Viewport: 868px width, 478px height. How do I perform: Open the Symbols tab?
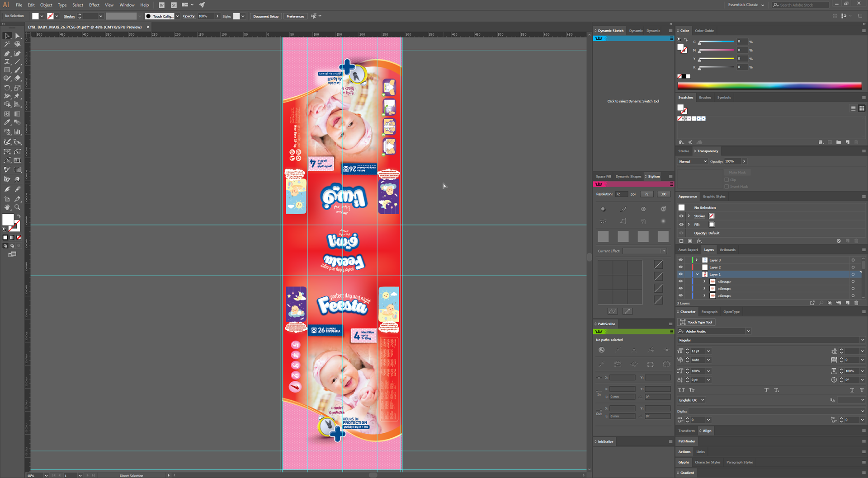[x=724, y=98]
